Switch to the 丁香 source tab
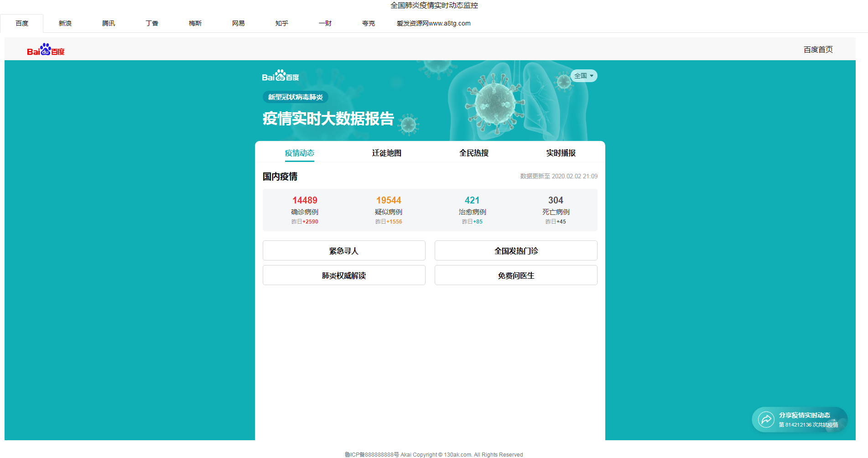This screenshot has width=868, height=458. click(x=152, y=23)
